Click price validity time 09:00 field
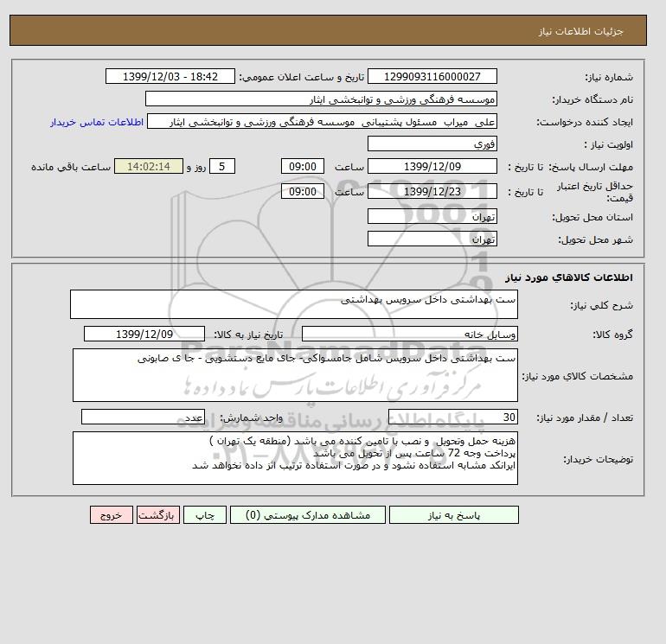This screenshot has width=666, height=644. 303,191
